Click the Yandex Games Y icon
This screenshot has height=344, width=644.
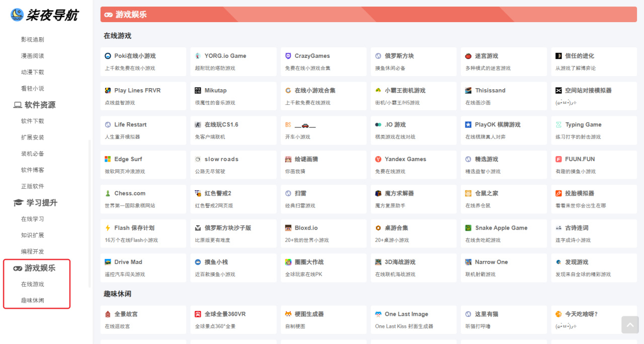[378, 159]
